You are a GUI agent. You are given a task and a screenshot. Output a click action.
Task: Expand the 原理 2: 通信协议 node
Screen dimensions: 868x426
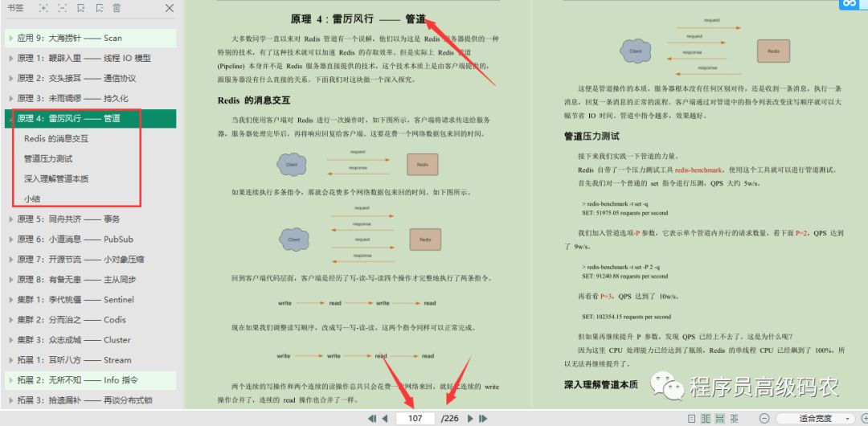[11, 78]
